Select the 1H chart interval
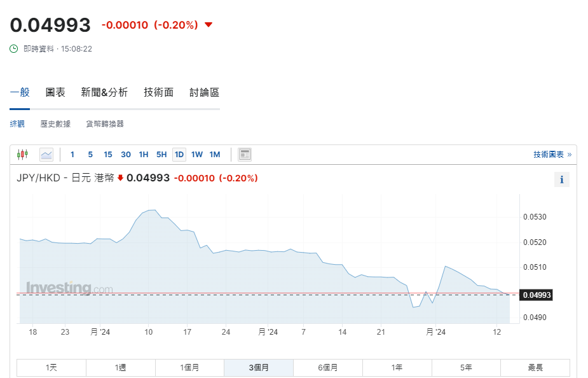This screenshot has width=588, height=378. pos(144,154)
